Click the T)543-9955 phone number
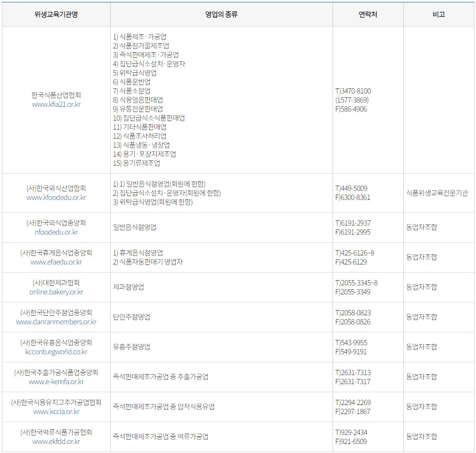The width and height of the screenshot is (476, 453). 351,343
